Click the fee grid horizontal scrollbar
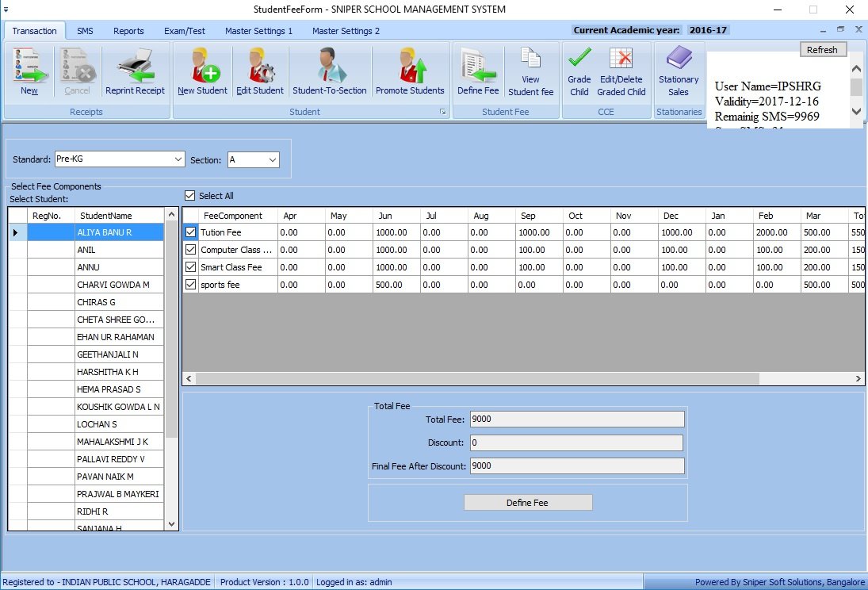 (523, 380)
